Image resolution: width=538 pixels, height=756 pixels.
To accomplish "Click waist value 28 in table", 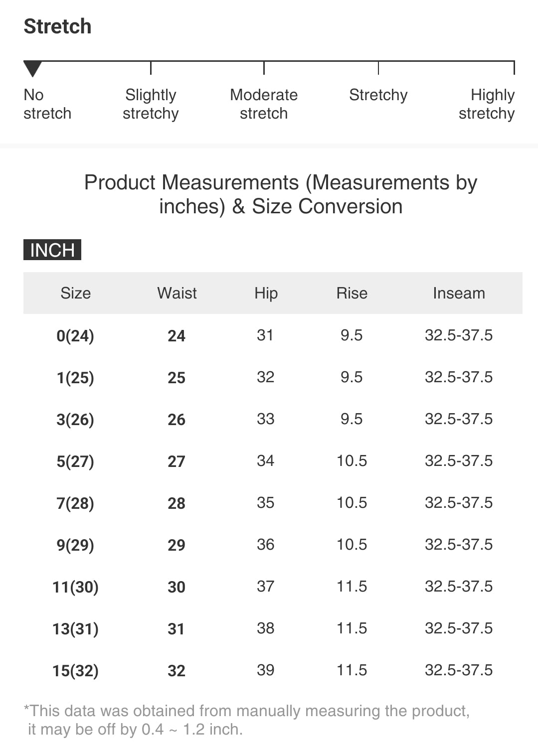I will tap(177, 503).
